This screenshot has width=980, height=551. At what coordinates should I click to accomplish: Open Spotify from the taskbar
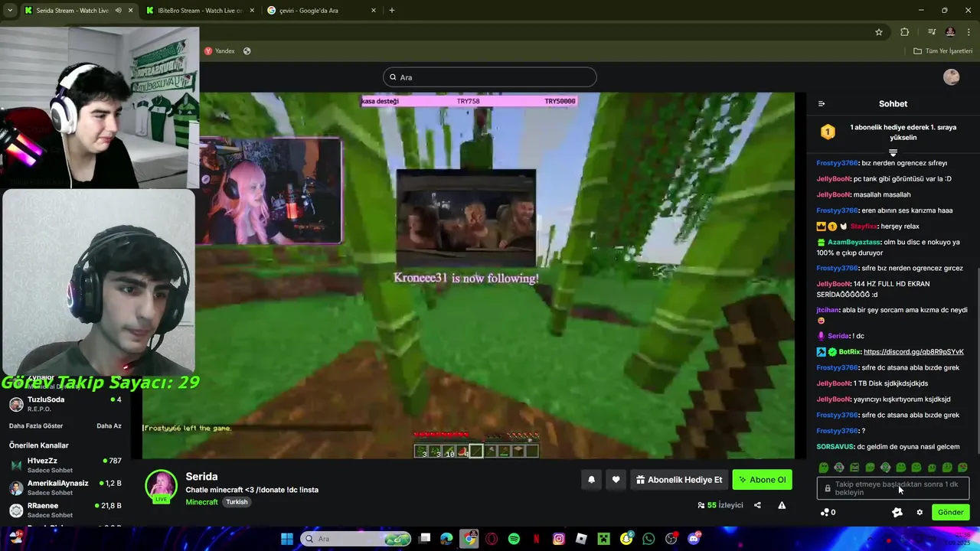click(x=514, y=539)
